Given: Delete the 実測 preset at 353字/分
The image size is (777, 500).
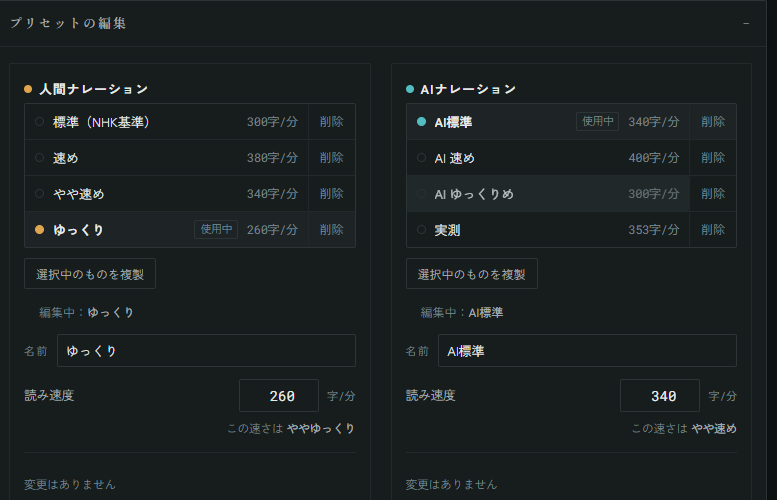Looking at the screenshot, I should coord(713,229).
